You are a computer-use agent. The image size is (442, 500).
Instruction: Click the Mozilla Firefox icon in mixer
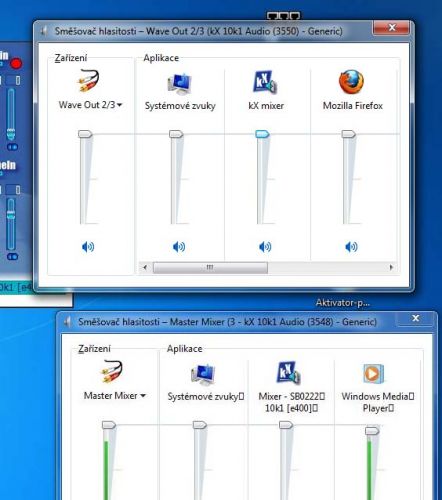[351, 82]
